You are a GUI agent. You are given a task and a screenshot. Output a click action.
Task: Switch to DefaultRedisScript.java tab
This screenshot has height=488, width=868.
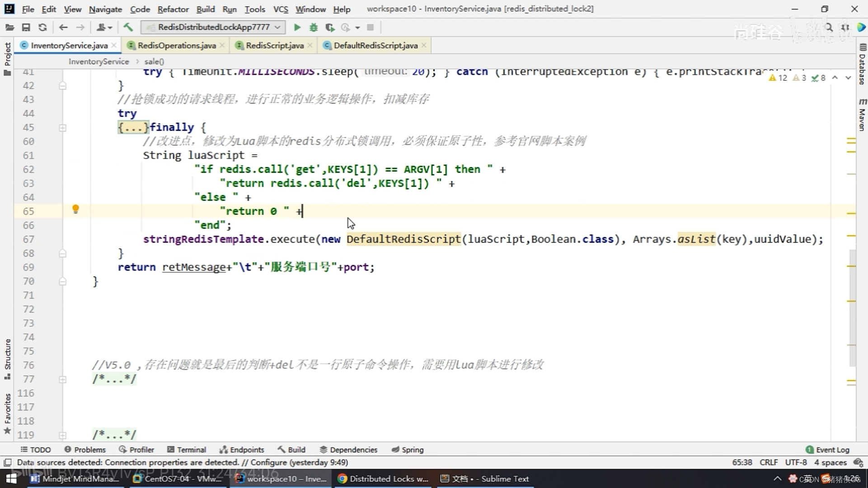click(375, 45)
